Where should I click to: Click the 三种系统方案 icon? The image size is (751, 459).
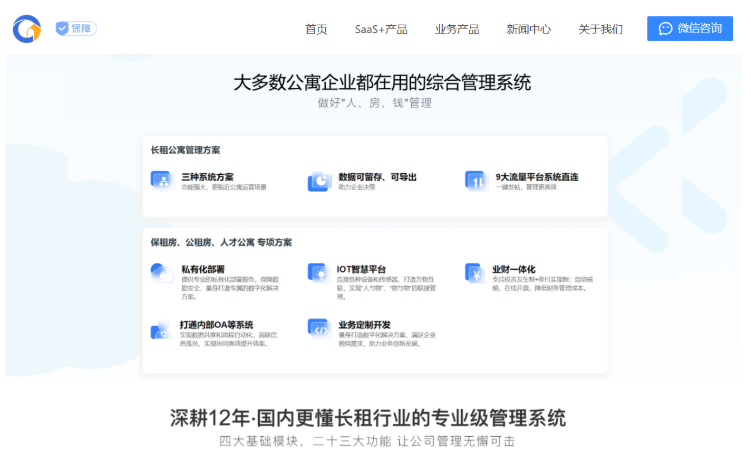pos(161,180)
